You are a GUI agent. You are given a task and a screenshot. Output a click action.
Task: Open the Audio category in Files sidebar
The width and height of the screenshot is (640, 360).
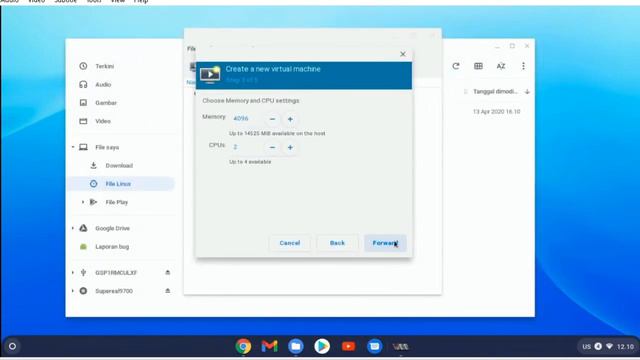coord(103,84)
